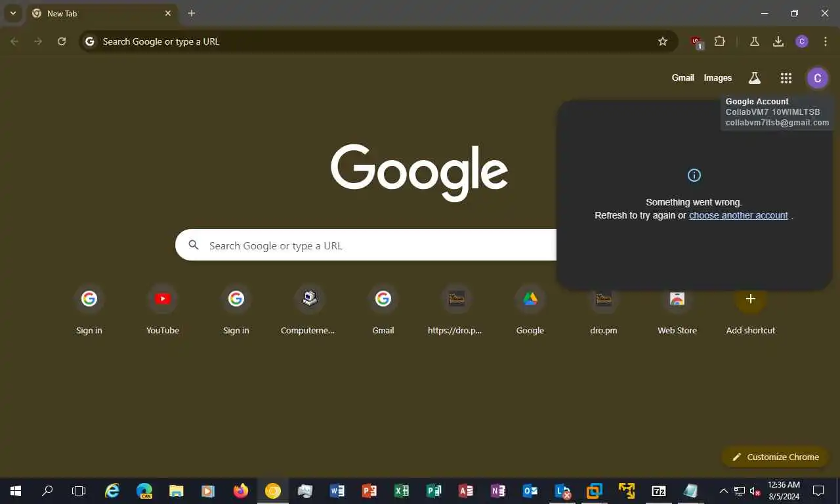The width and height of the screenshot is (840, 504).
Task: Open the dro.pm shortcut
Action: click(604, 309)
